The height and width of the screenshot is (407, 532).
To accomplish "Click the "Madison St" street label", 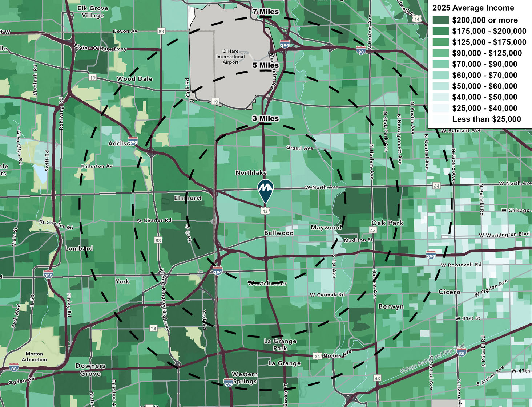I will (358, 240).
